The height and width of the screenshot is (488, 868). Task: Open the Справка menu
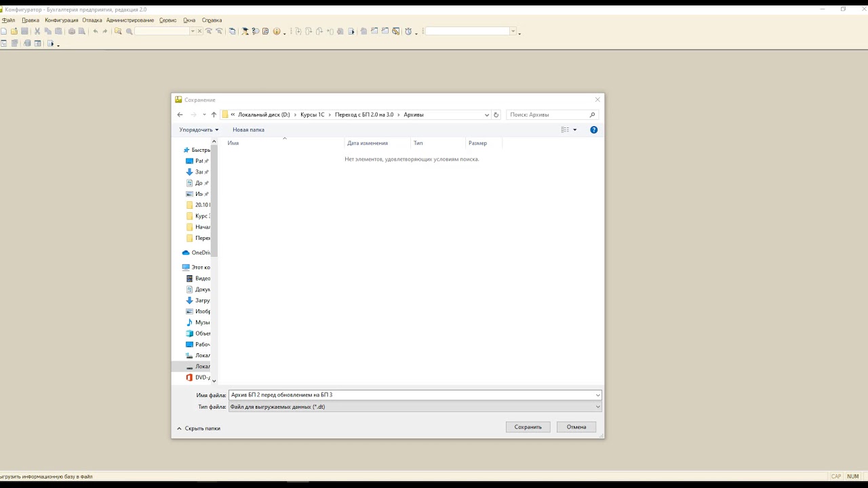(212, 20)
